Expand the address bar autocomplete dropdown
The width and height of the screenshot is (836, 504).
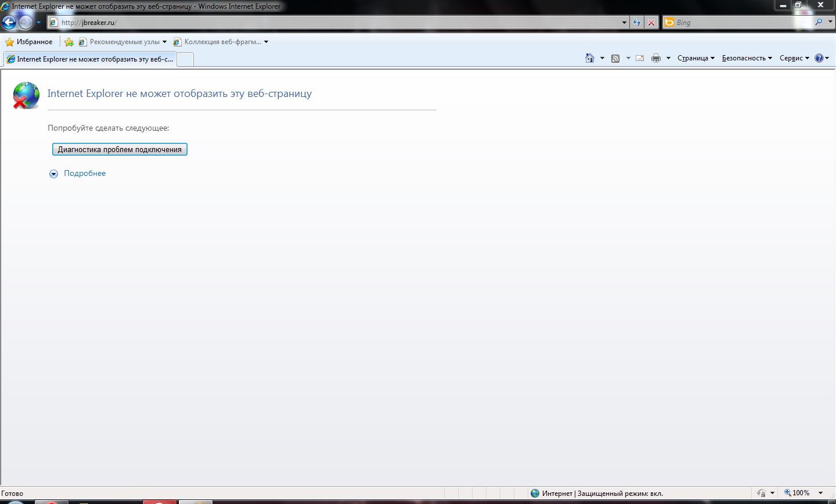pyautogui.click(x=624, y=23)
